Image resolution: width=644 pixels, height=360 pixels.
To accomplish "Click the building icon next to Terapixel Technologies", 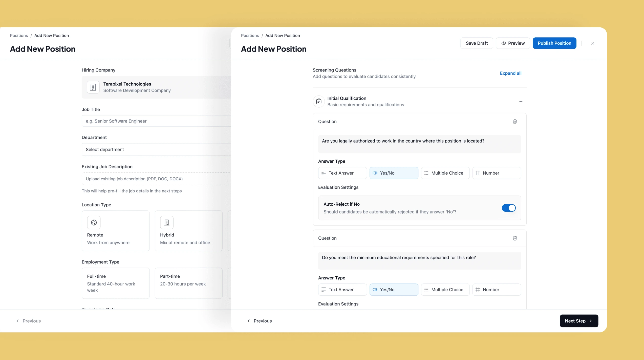I will 93,87.
